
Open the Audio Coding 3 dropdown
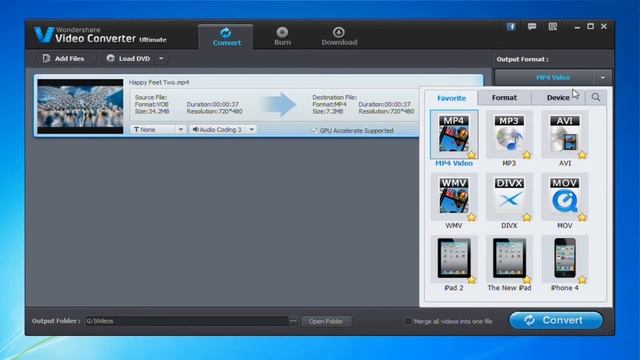click(251, 129)
